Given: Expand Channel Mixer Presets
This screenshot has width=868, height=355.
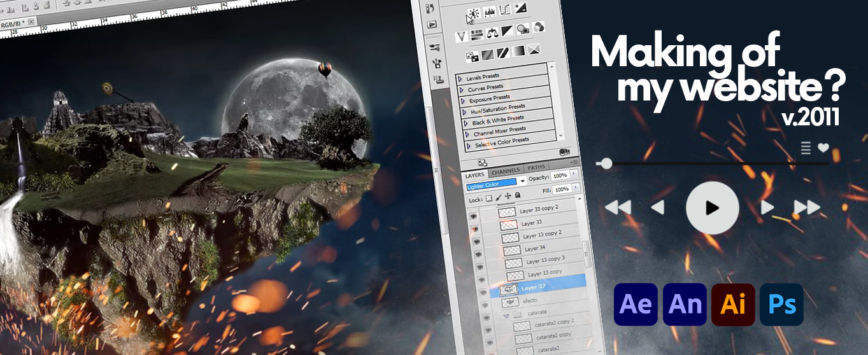Looking at the screenshot, I should click(467, 135).
